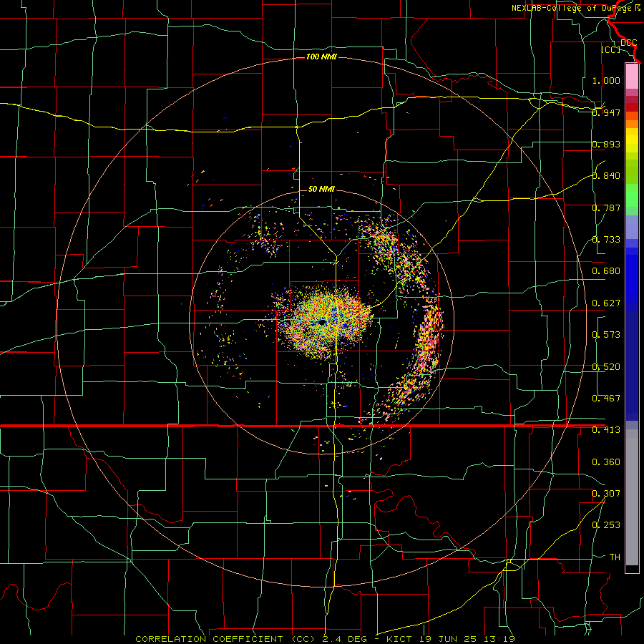Click the 0.253 scale value
The image size is (644, 644).
coord(606,525)
